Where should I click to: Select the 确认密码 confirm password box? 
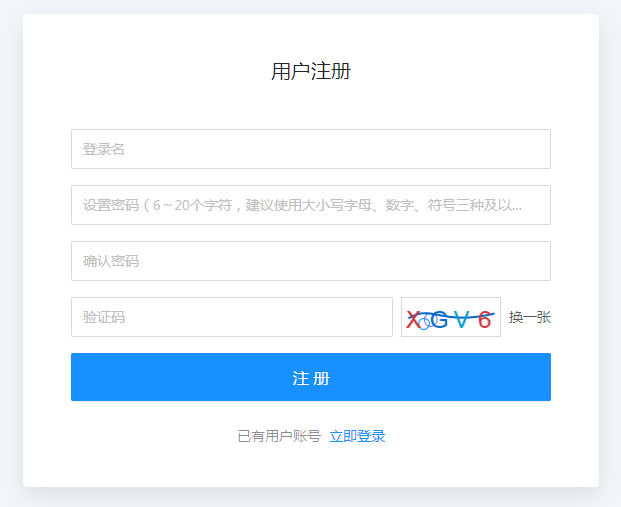click(310, 261)
